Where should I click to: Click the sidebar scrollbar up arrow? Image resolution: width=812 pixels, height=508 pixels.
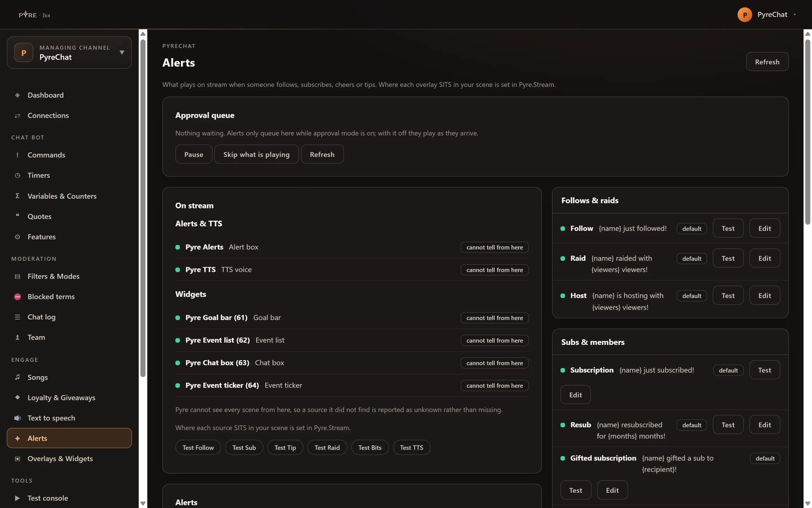(x=143, y=34)
